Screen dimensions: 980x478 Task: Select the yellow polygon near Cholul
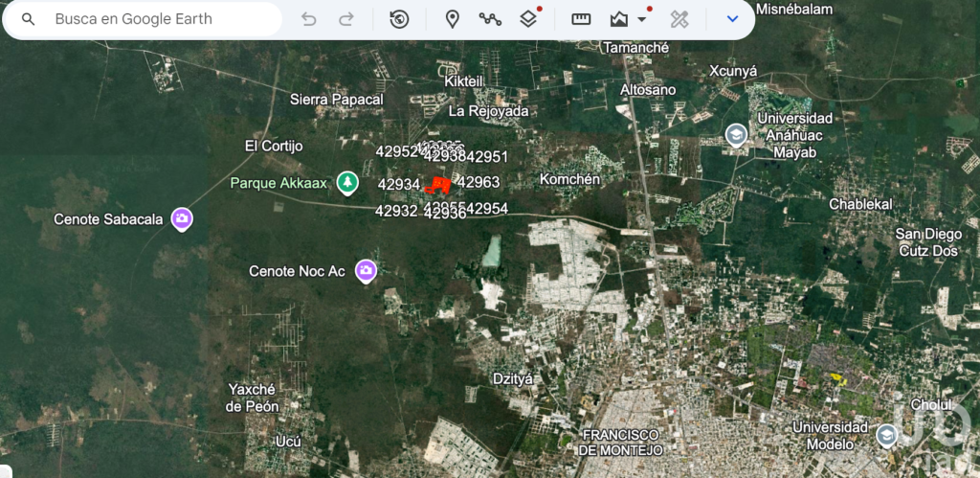tap(838, 377)
